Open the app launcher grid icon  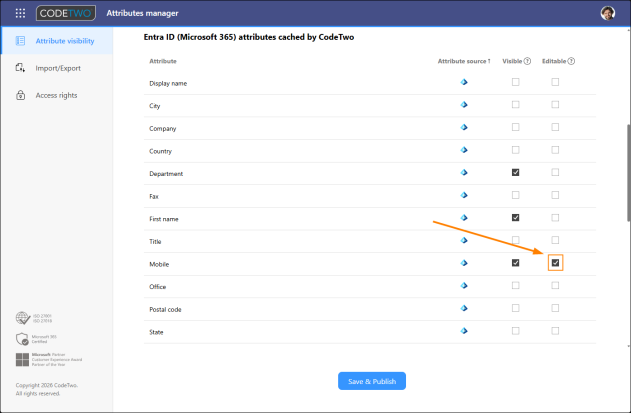point(20,13)
